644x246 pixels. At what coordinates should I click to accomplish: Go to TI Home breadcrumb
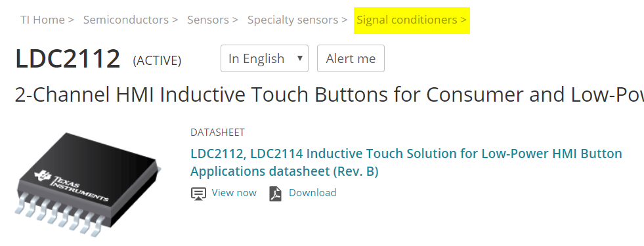click(x=42, y=20)
